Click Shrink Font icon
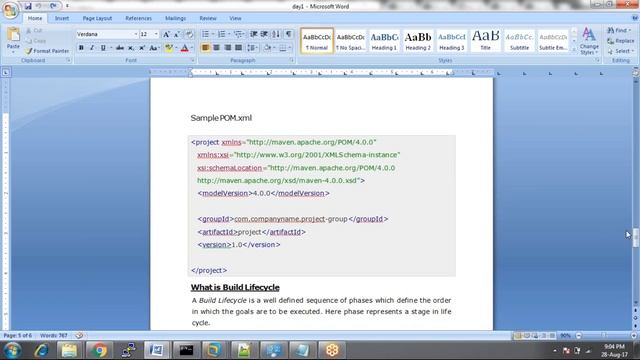This screenshot has height=360, width=640. [x=177, y=34]
